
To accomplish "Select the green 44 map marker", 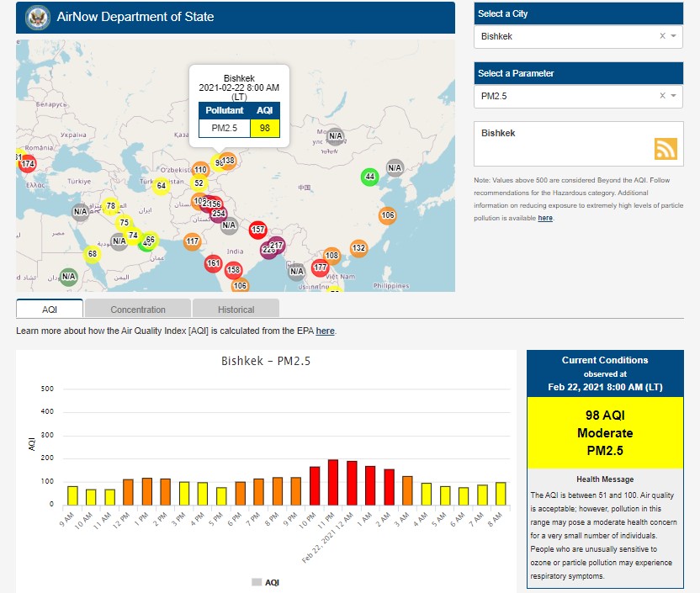I will 369,177.
